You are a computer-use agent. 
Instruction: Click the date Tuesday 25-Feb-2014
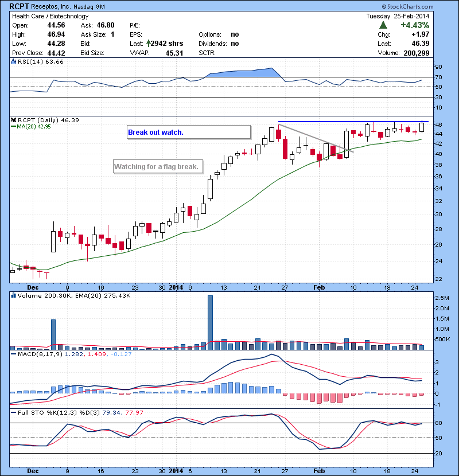pos(398,16)
